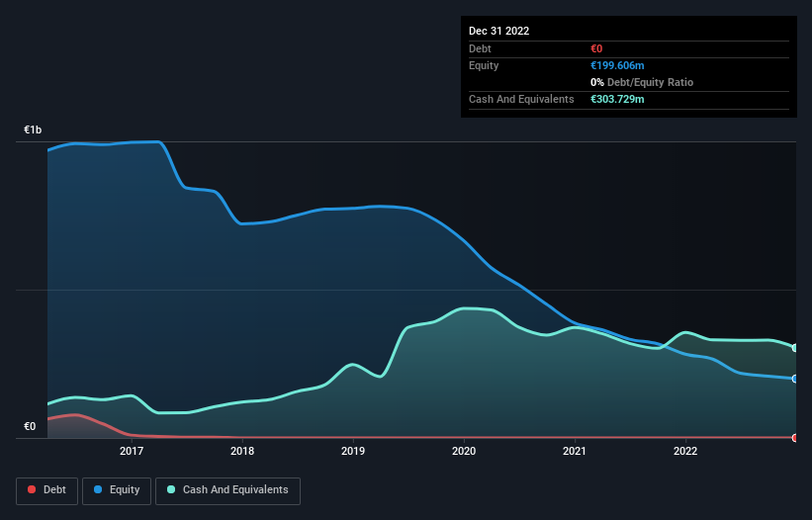812x520 pixels.
Task: Click the Cash And Equivalents tooltip label
Action: (521, 99)
